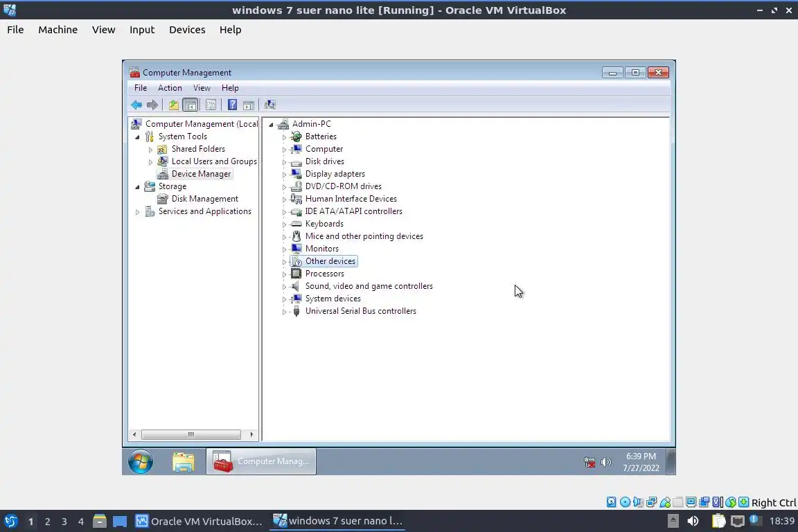This screenshot has width=798, height=532.
Task: Select Device Manager in the tree
Action: (x=201, y=174)
